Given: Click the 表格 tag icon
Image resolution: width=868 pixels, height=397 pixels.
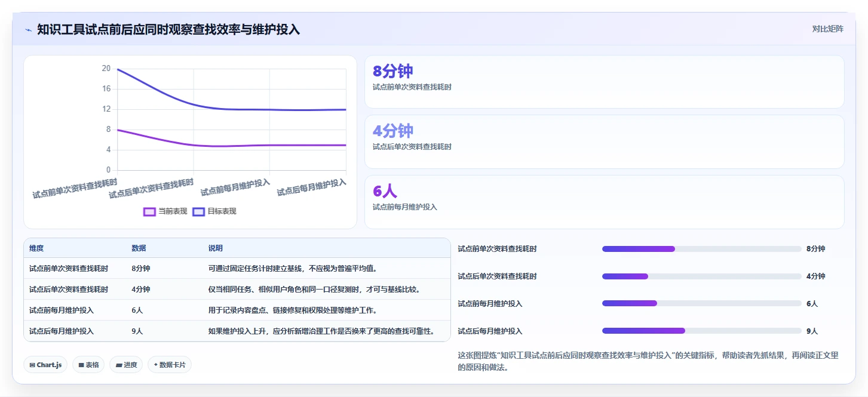Looking at the screenshot, I should tap(81, 365).
